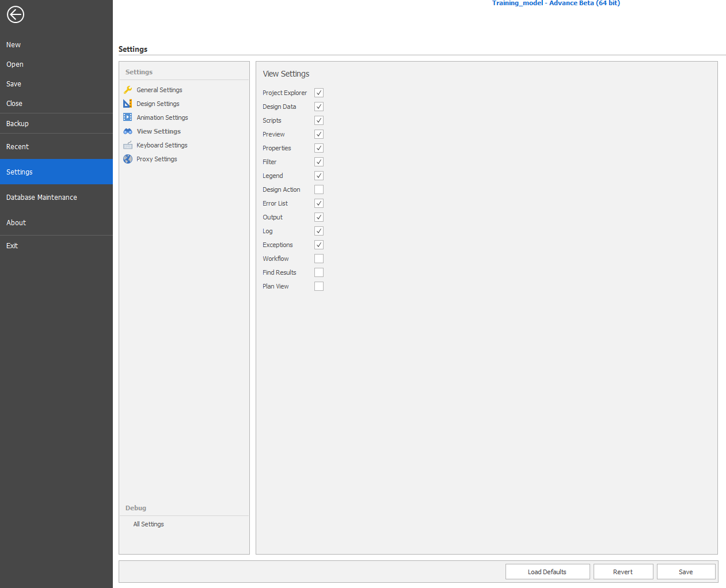The image size is (726, 588).
Task: Click the Save button at bottom right
Action: click(x=686, y=572)
